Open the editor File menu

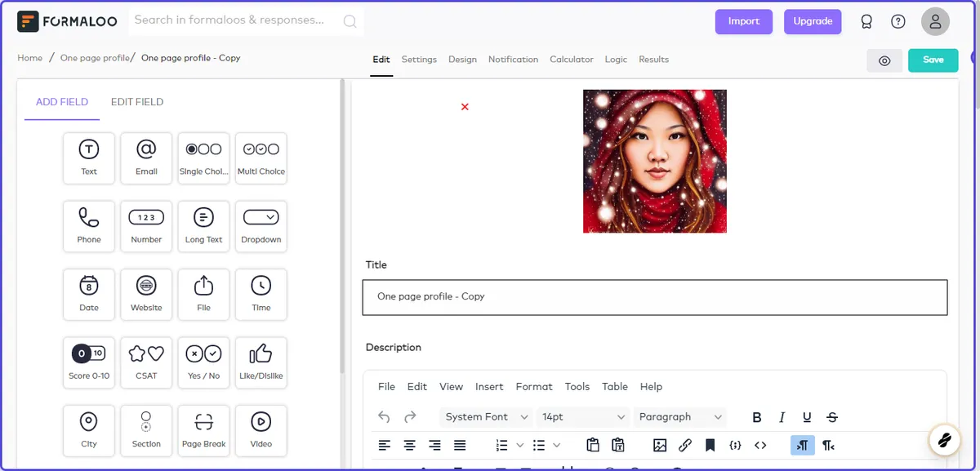pos(386,387)
